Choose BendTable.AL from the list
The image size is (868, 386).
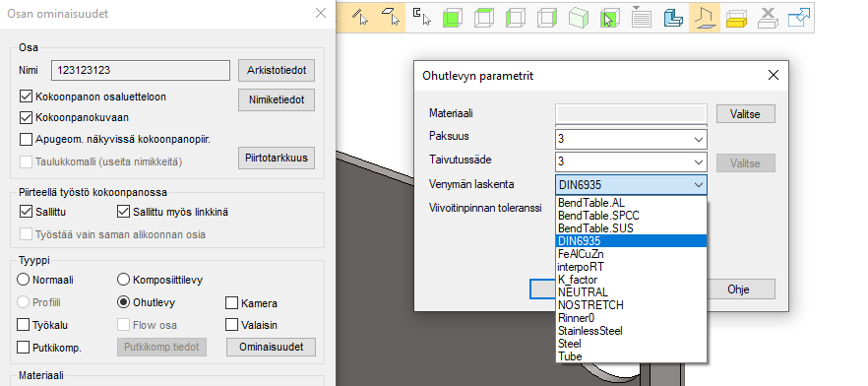[x=631, y=203]
